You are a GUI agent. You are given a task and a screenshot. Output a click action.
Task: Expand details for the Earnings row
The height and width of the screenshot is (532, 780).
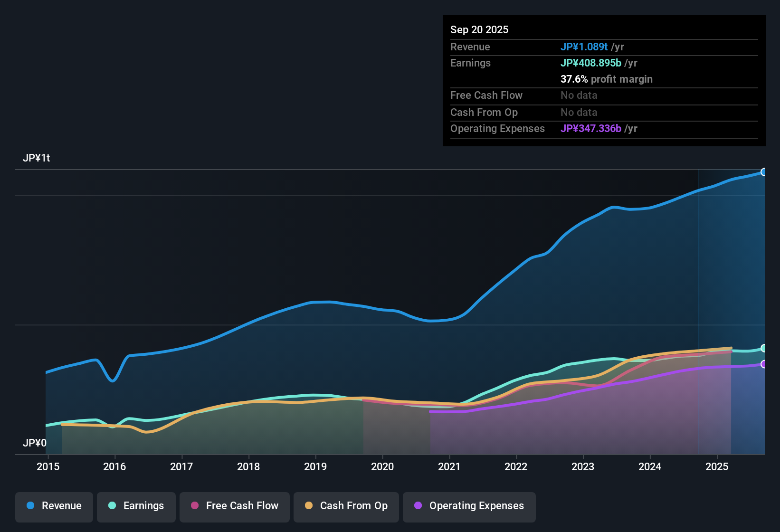coord(470,63)
